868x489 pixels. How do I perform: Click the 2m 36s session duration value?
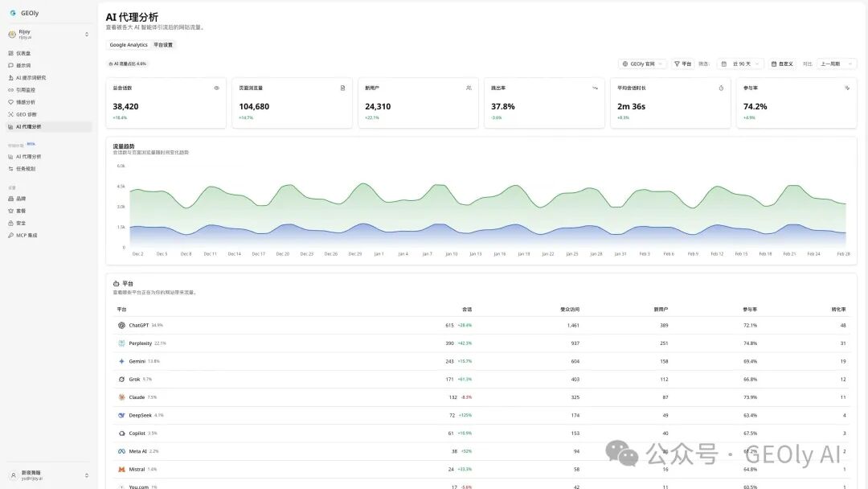click(x=631, y=106)
